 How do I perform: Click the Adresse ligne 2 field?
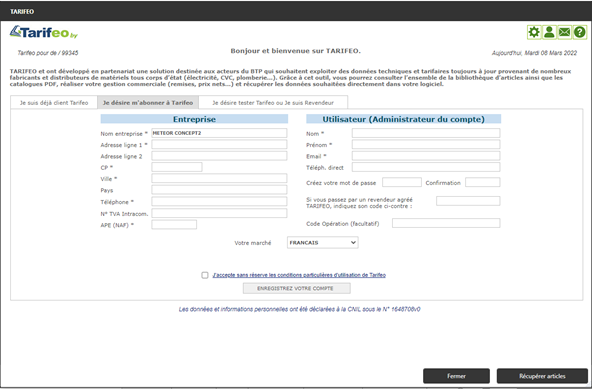[x=219, y=156]
